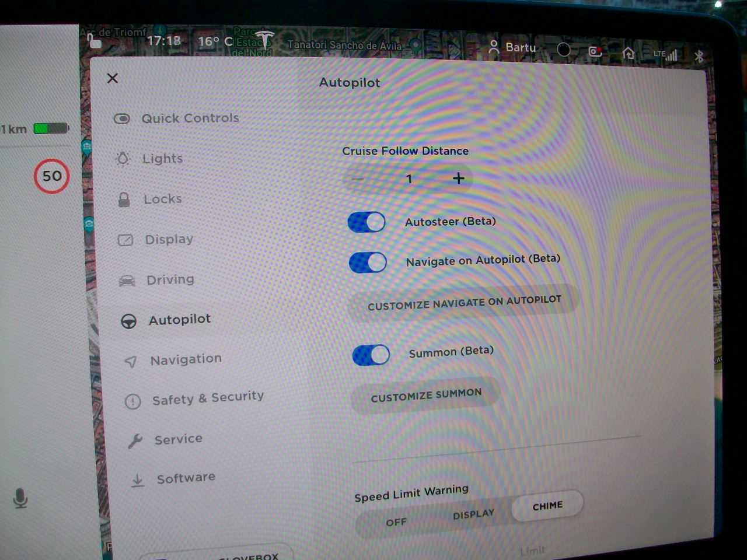
Task: Tap the dashcam recording icon
Action: tap(595, 51)
